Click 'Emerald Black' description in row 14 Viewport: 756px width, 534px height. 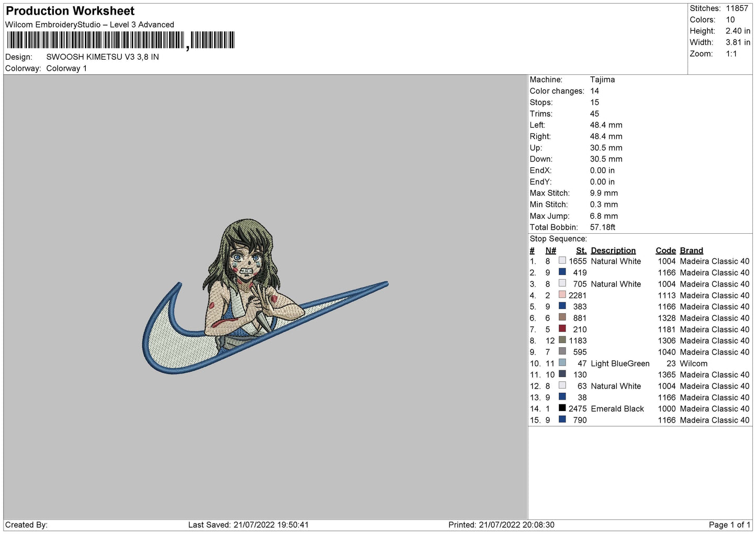617,409
